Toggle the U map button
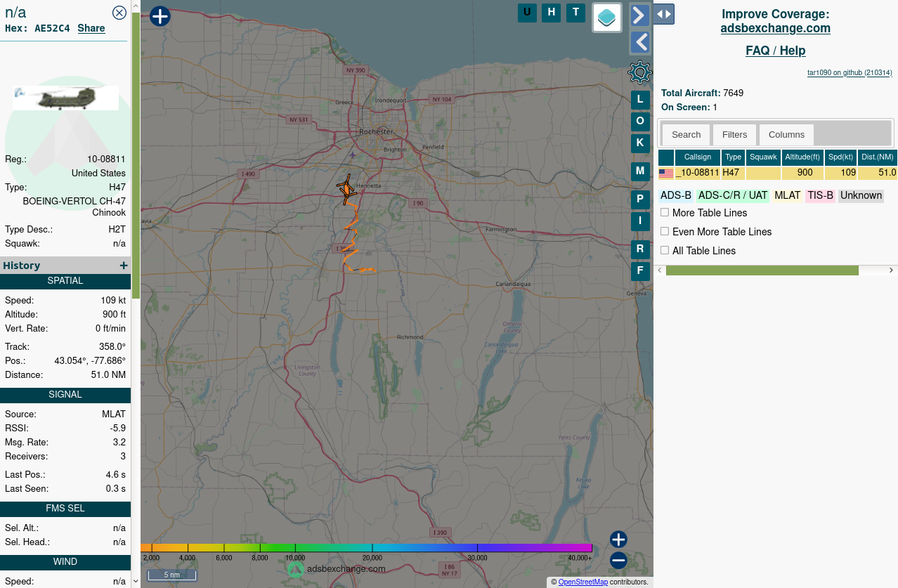The height and width of the screenshot is (588, 898). tap(527, 12)
